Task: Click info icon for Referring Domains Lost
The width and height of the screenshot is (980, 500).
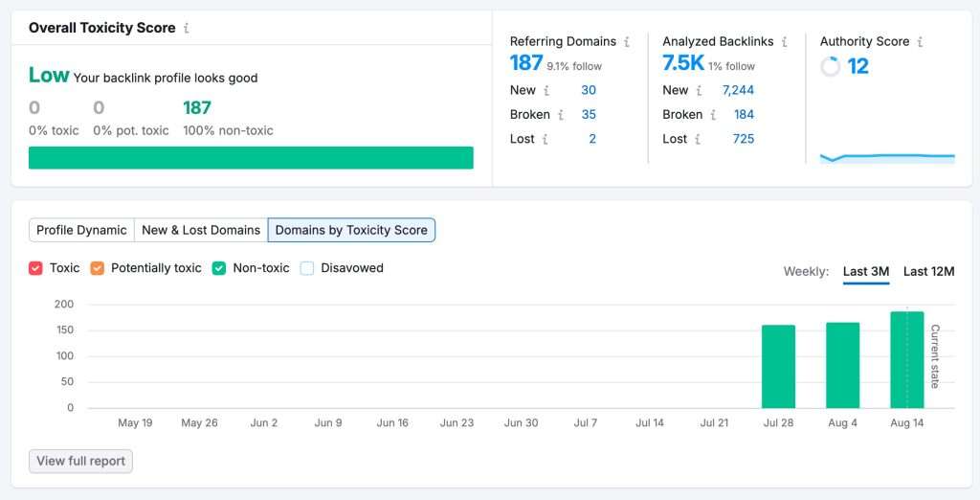Action: tap(545, 140)
